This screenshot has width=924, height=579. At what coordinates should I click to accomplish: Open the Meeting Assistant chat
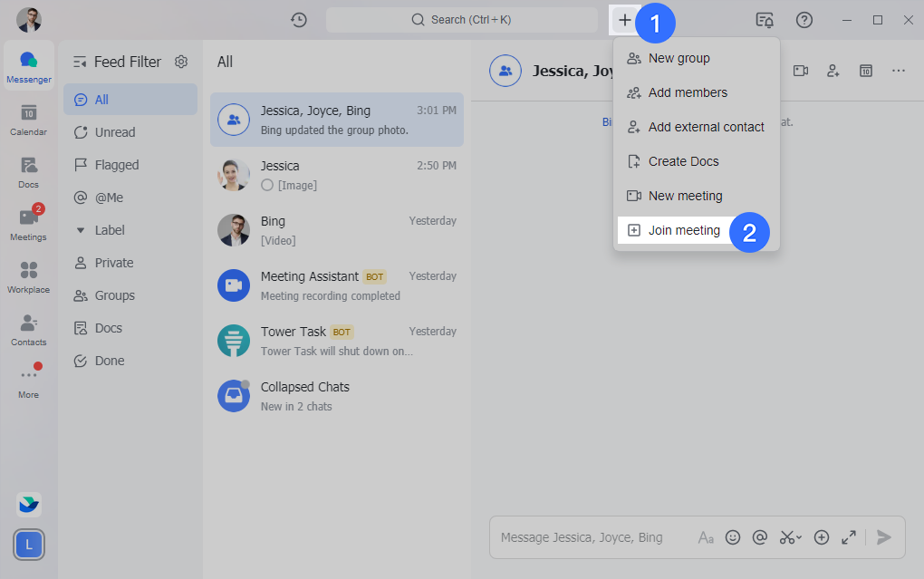pos(336,285)
